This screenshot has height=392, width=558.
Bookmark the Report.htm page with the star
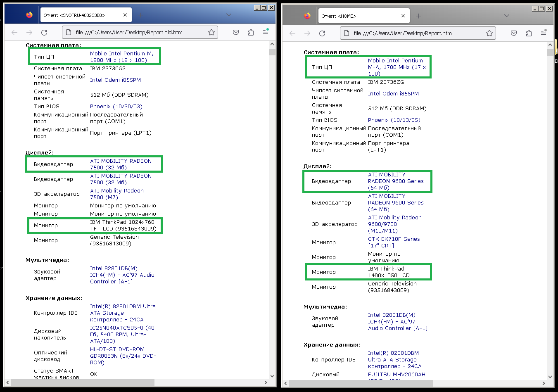pyautogui.click(x=489, y=33)
